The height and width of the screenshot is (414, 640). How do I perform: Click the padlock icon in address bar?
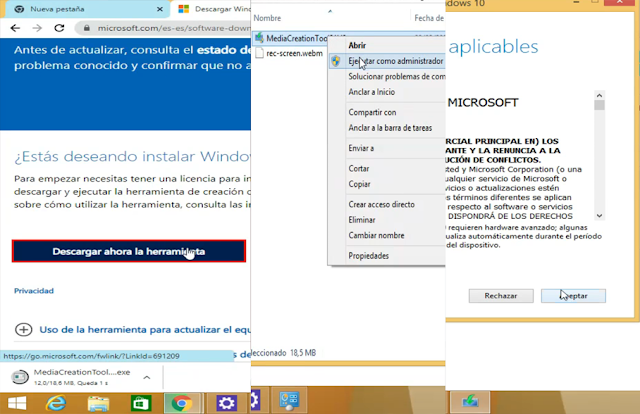click(x=87, y=28)
